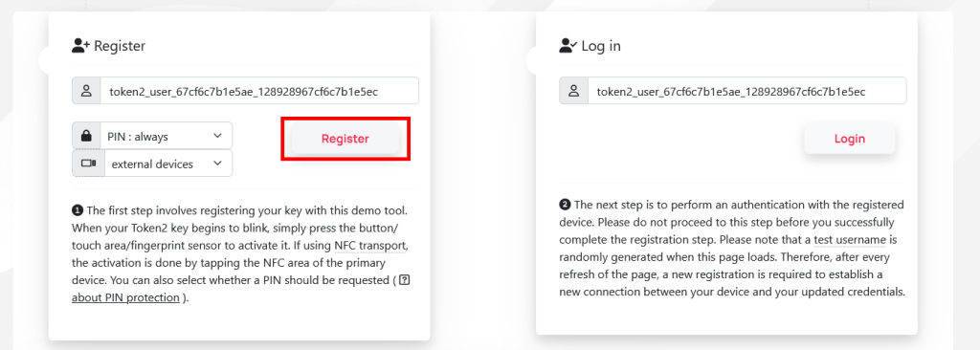This screenshot has width=980, height=350.
Task: Open the external devices dropdown
Action: point(168,164)
